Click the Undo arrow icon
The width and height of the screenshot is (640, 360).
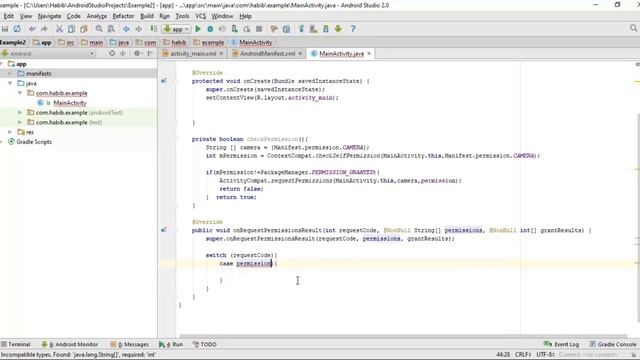[x=32, y=29]
